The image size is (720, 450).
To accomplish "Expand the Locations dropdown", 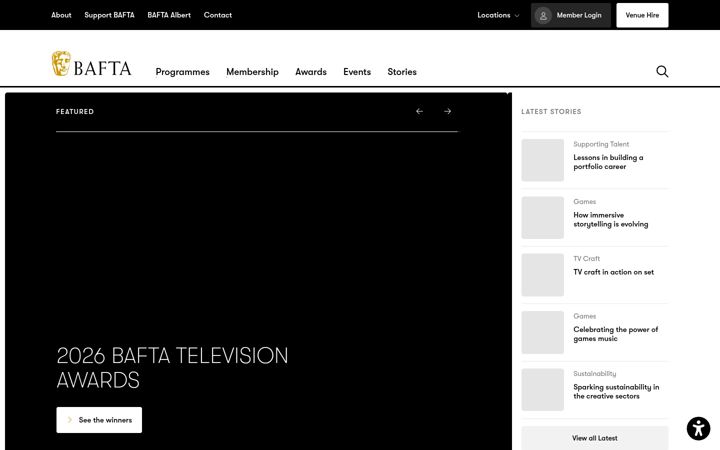I will pos(498,15).
